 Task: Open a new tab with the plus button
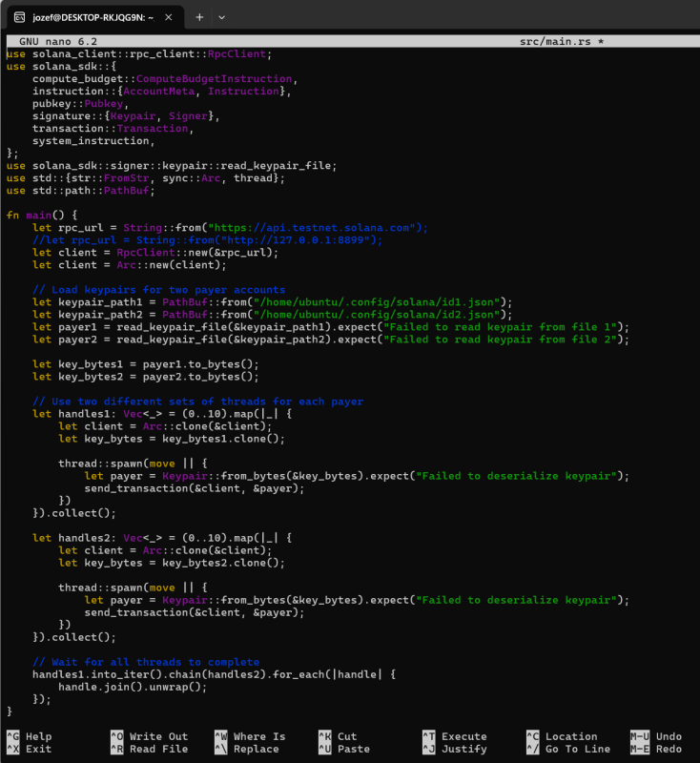pos(199,17)
